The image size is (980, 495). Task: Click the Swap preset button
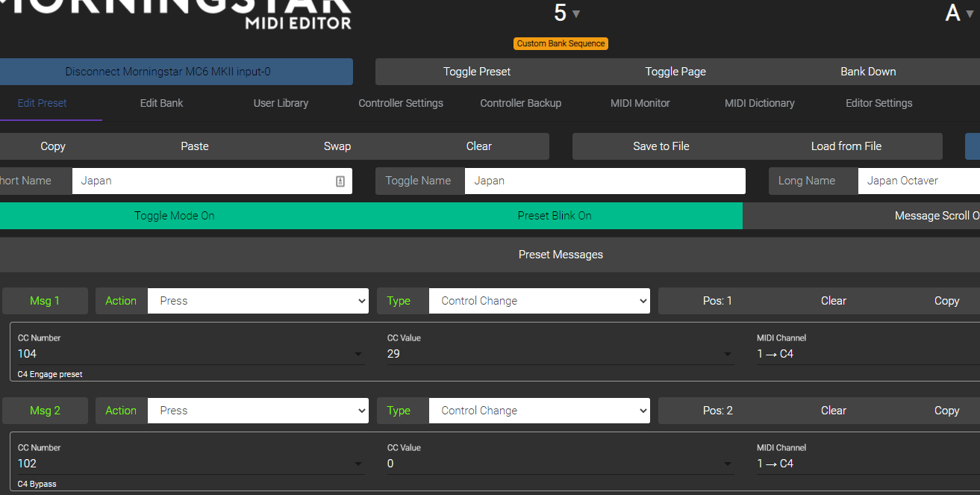[337, 146]
